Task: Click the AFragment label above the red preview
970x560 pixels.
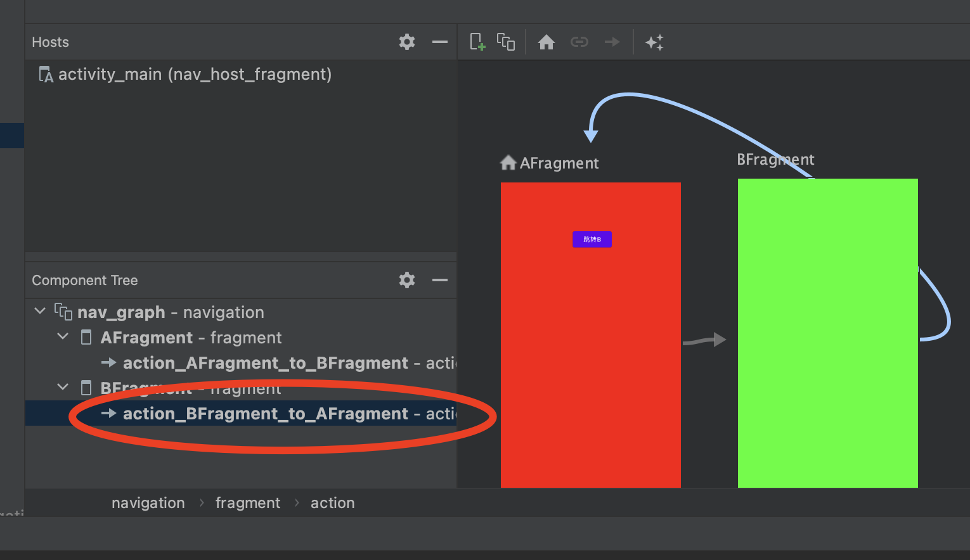Action: pyautogui.click(x=559, y=163)
